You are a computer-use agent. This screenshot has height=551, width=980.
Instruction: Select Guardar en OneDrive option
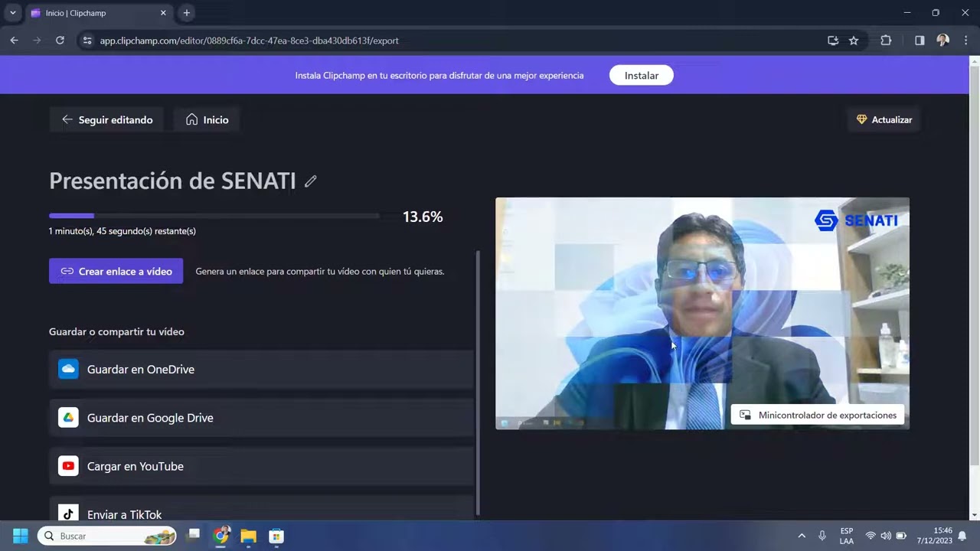click(261, 370)
